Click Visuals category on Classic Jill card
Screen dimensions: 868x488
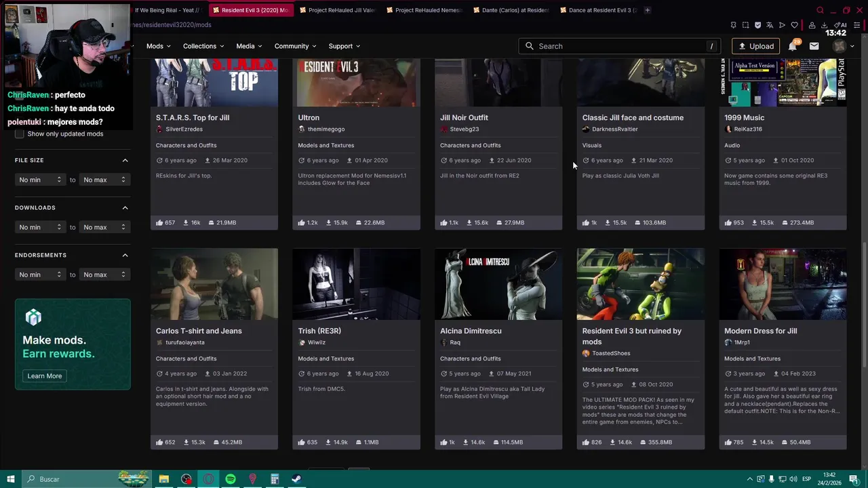point(591,145)
